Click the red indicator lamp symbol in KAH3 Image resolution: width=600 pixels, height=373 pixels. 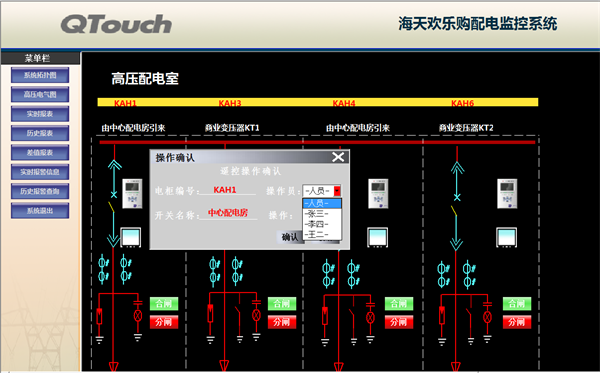tap(256, 315)
